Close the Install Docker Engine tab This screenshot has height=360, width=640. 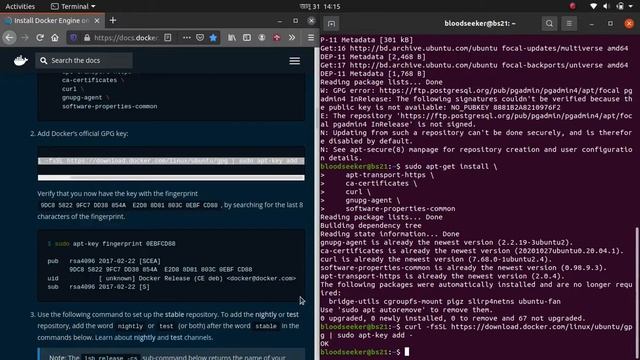97,20
